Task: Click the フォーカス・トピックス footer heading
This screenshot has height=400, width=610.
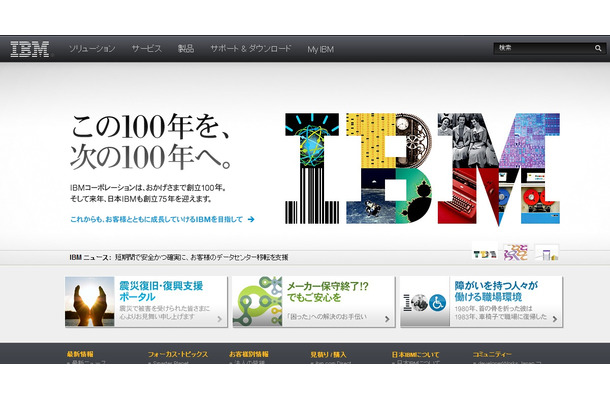Action: tap(178, 354)
